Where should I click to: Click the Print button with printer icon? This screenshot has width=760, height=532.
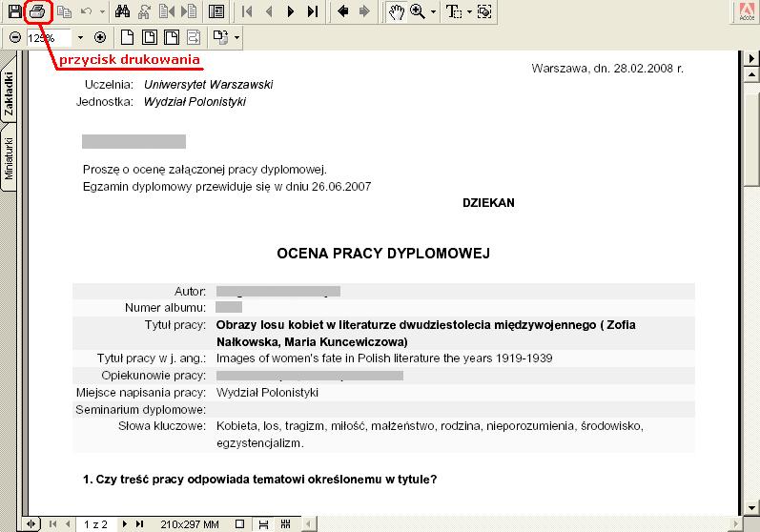pos(37,11)
